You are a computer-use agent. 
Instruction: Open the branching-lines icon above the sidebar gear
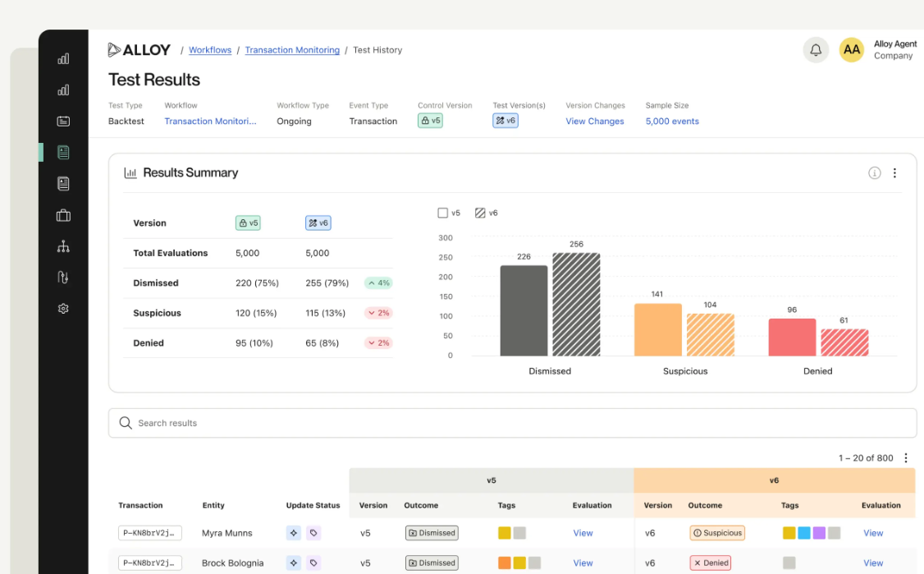click(63, 278)
